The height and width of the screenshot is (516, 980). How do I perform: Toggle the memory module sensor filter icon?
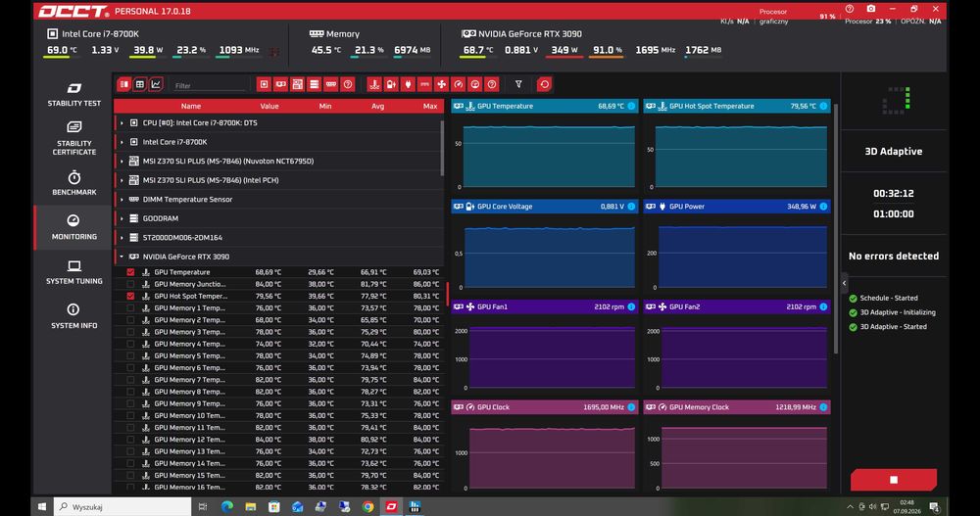331,84
